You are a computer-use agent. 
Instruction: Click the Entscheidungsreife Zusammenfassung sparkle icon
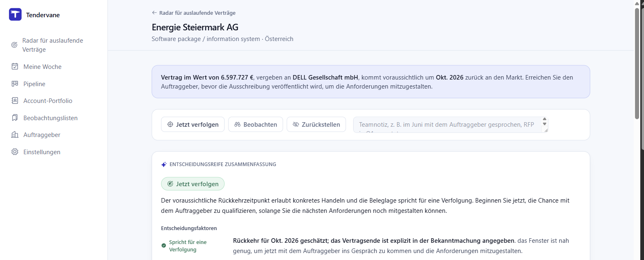click(164, 164)
